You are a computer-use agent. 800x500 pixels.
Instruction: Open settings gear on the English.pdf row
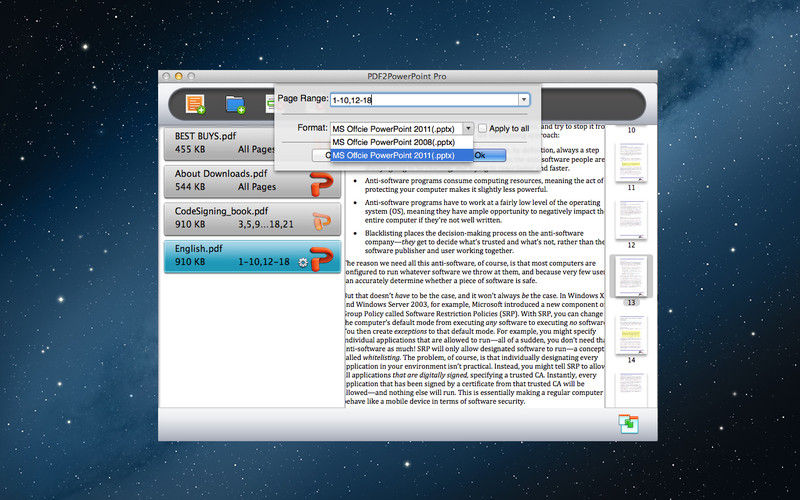point(303,262)
